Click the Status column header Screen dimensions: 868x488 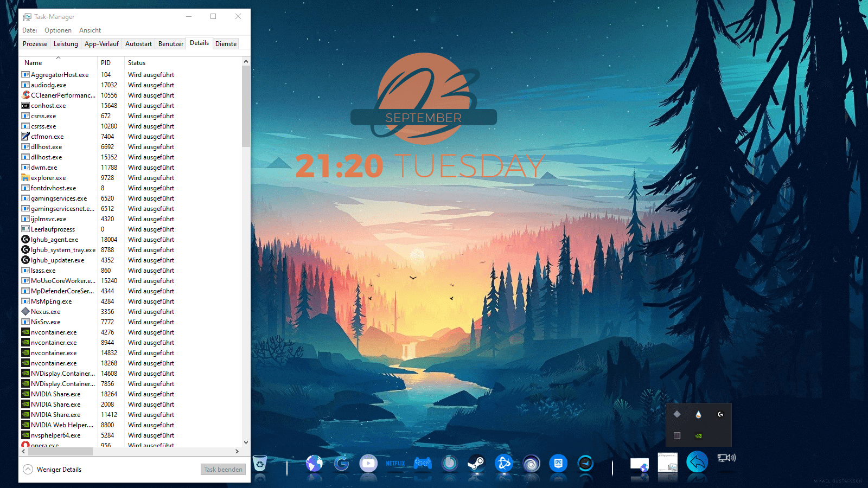(137, 63)
